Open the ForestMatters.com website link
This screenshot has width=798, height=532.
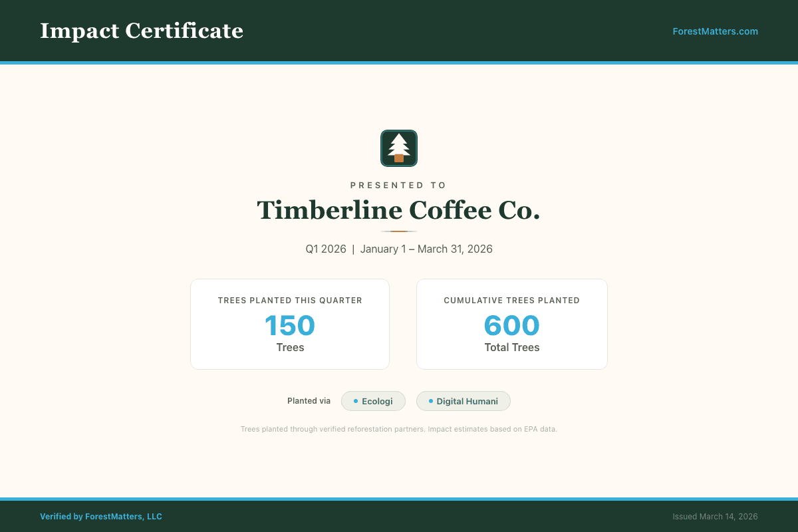(716, 31)
